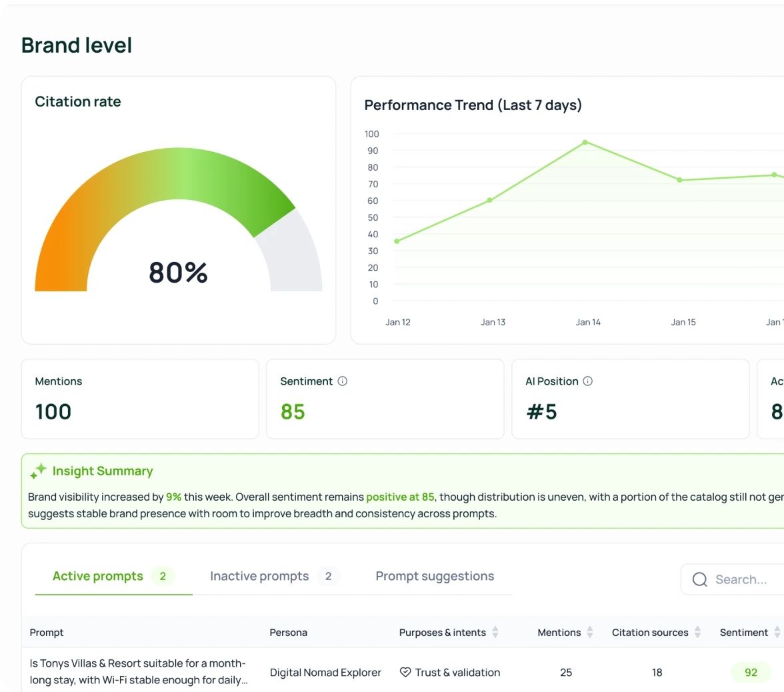Click the Jan 14 peak data point
This screenshot has height=692, width=784.
[585, 142]
